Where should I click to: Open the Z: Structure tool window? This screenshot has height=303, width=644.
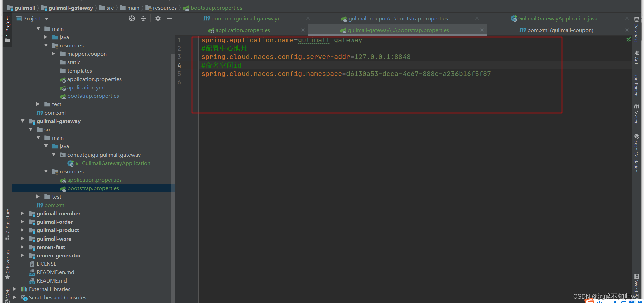pyautogui.click(x=8, y=224)
